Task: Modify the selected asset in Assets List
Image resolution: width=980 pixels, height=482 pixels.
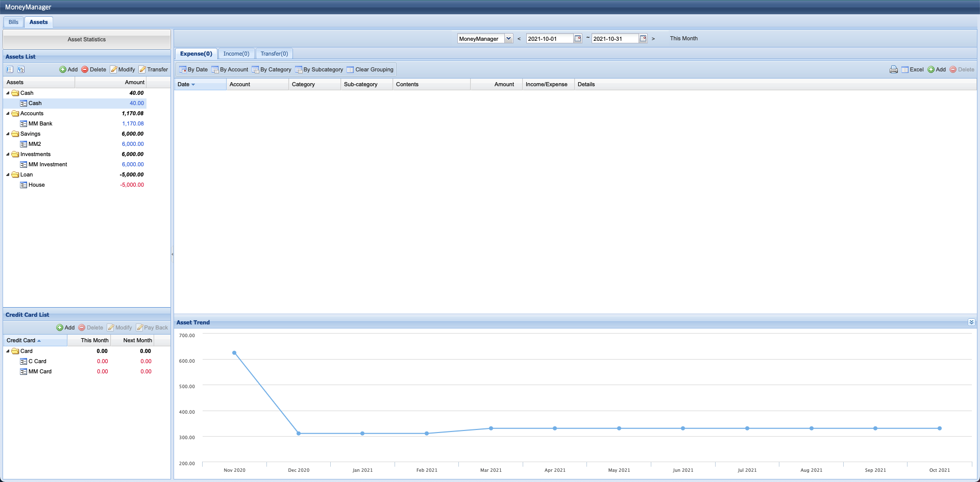Action: point(122,69)
